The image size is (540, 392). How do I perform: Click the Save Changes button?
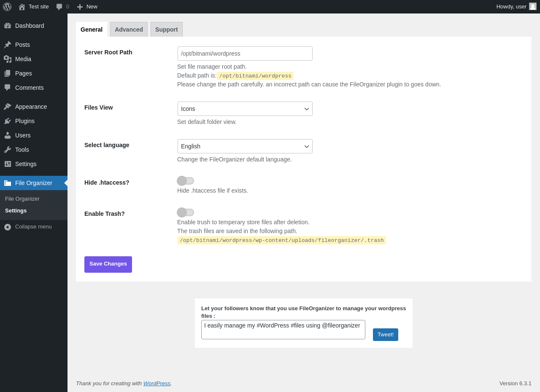click(108, 264)
